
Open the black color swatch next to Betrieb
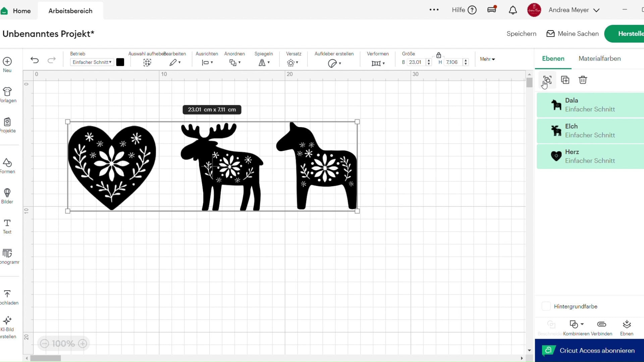(120, 62)
